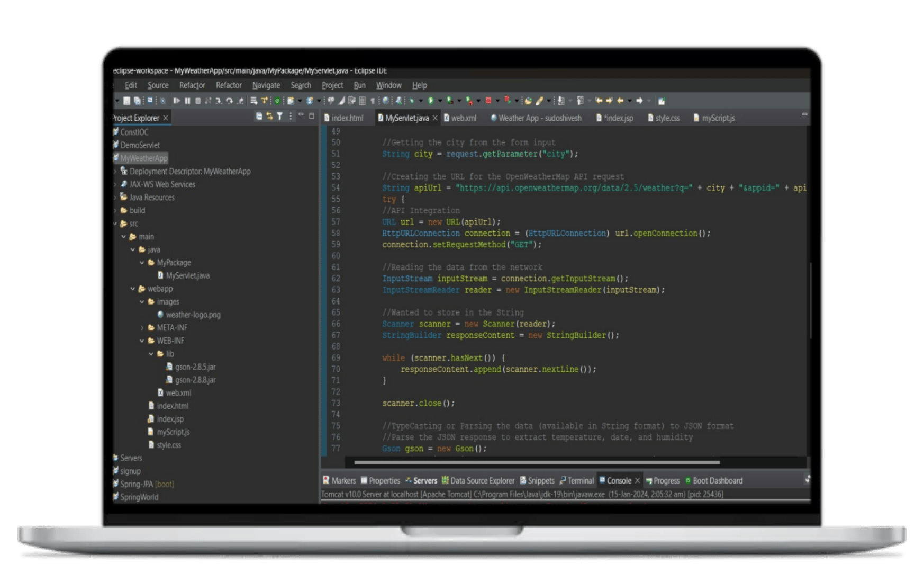Click the Save icon in the toolbar
924x572 pixels.
pos(126,101)
